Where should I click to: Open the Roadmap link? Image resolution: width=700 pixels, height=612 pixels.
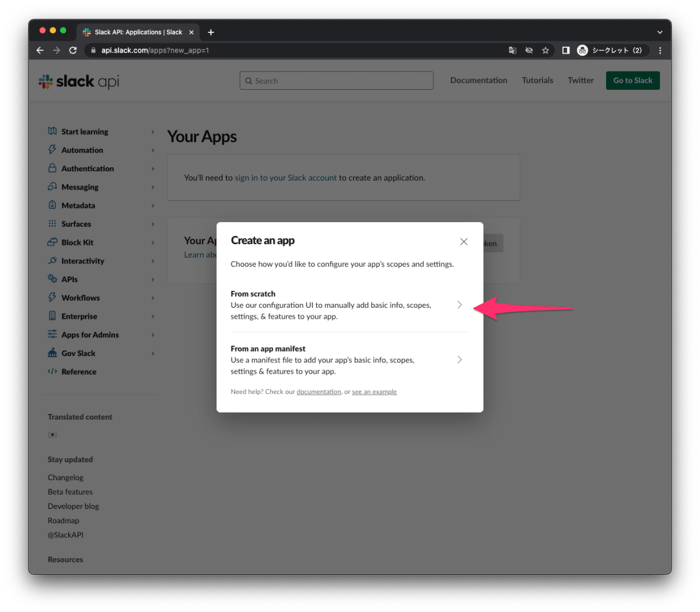pos(63,520)
